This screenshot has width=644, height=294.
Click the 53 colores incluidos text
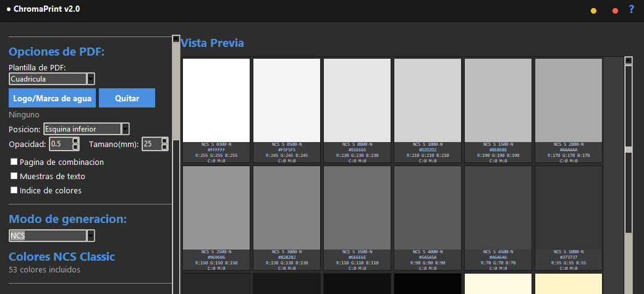coord(44,270)
